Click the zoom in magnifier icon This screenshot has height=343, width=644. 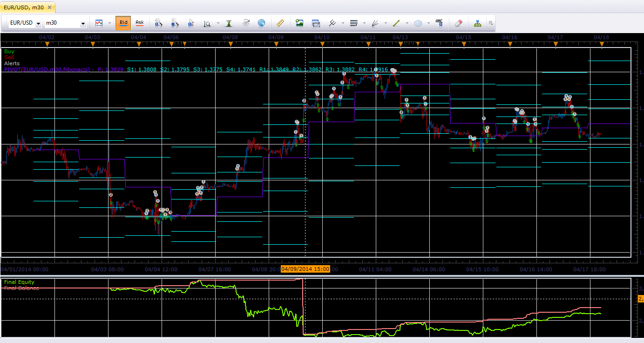tap(158, 23)
